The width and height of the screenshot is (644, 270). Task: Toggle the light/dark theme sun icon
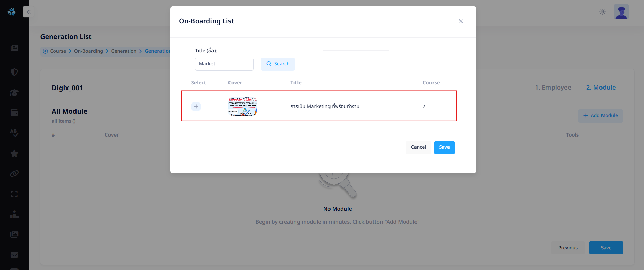pos(603,12)
